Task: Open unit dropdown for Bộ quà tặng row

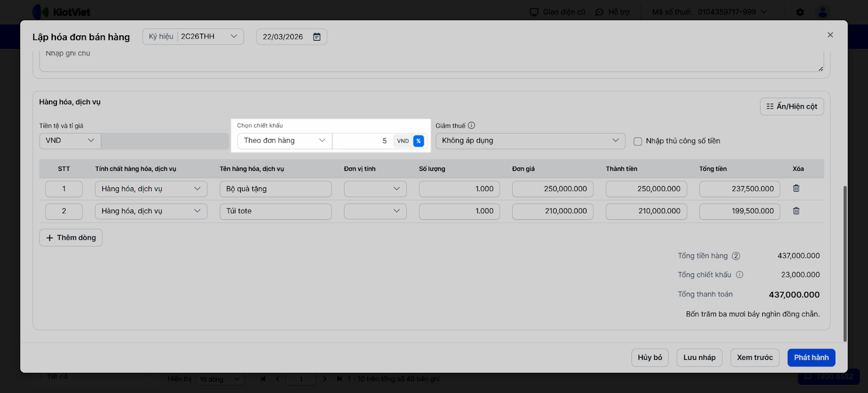Action: coord(375,189)
